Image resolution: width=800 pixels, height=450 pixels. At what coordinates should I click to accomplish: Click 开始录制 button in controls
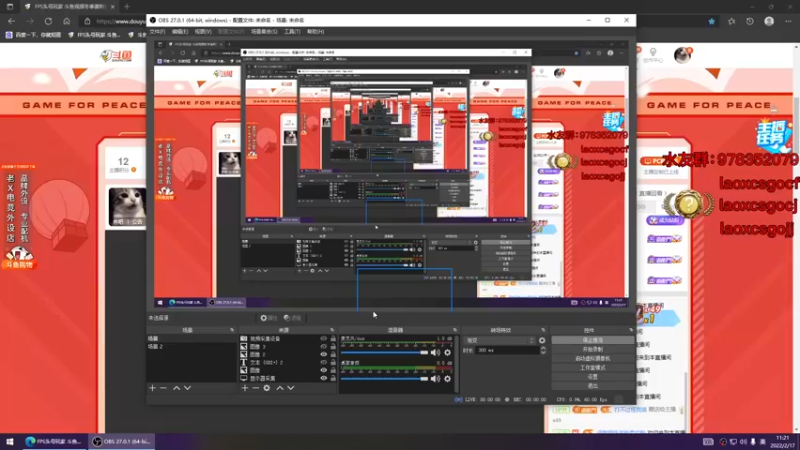592,349
